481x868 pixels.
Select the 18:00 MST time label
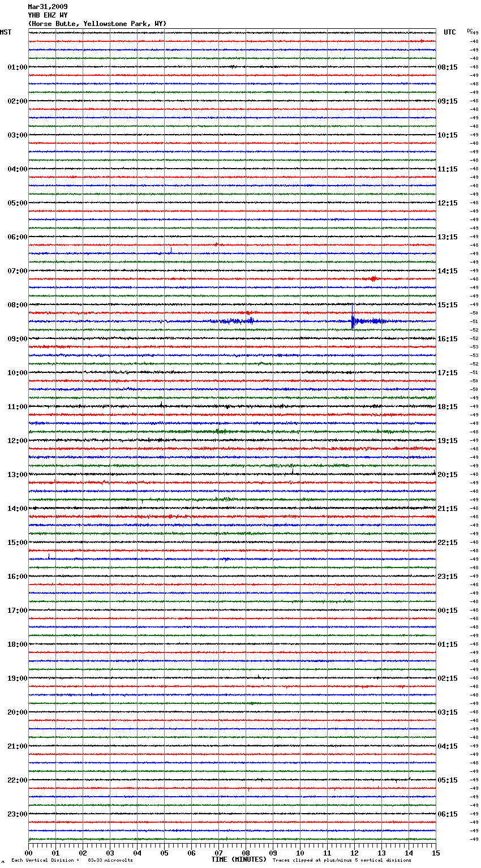(18, 644)
